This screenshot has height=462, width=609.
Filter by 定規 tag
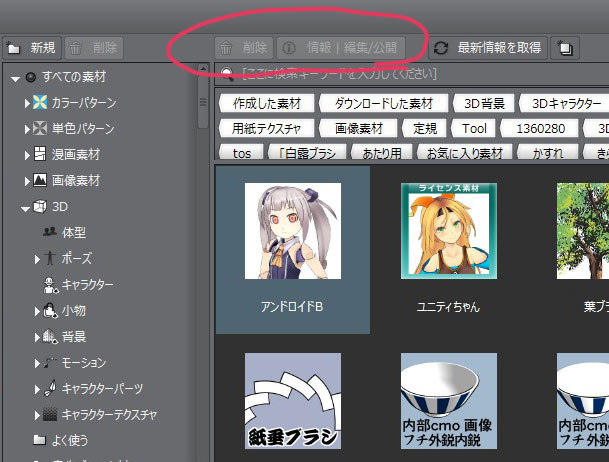[x=425, y=128]
